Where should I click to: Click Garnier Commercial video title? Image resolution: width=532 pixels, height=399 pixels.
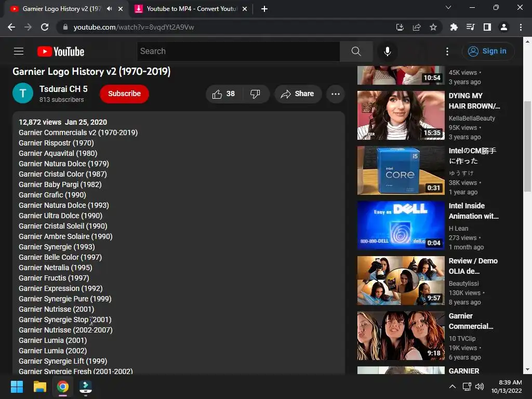(x=471, y=321)
